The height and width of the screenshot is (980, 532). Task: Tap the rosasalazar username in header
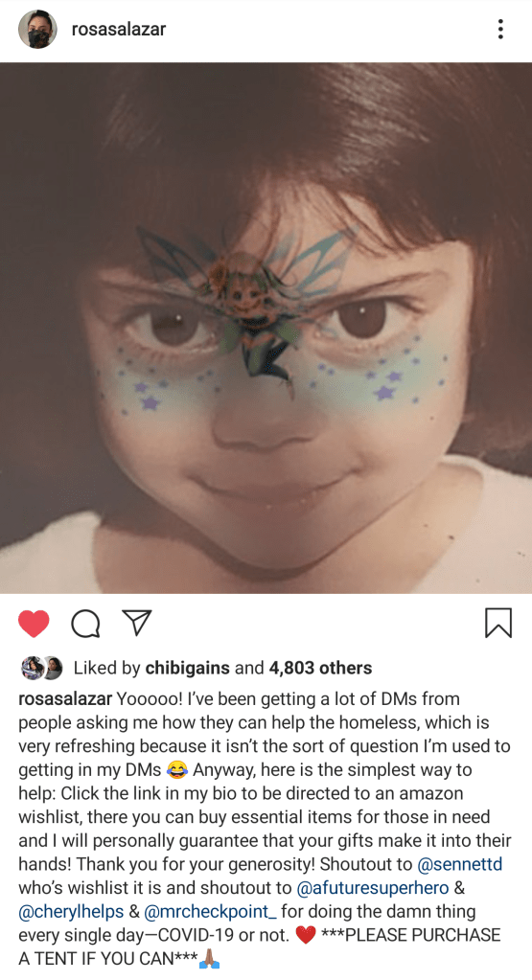coord(119,29)
